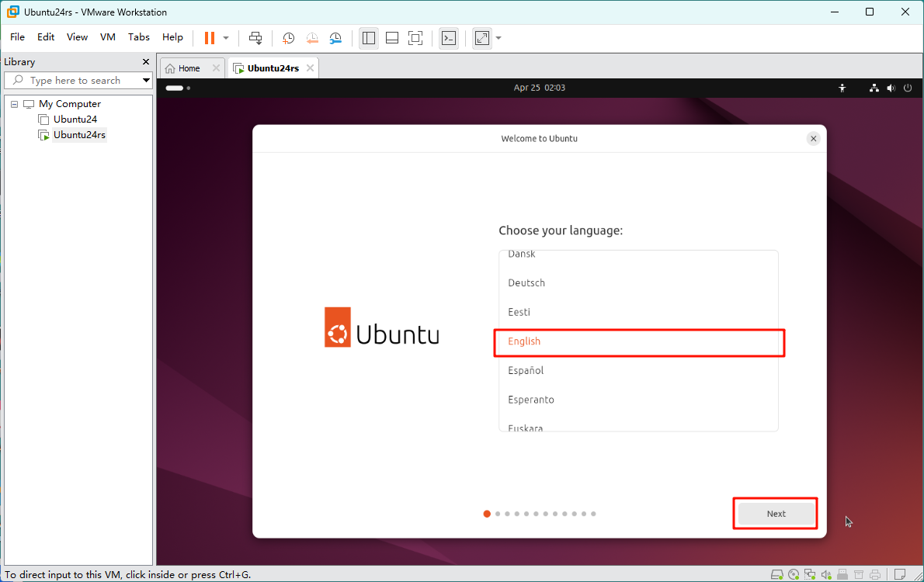924x582 pixels.
Task: Click the USB controller status icon
Action: point(842,574)
